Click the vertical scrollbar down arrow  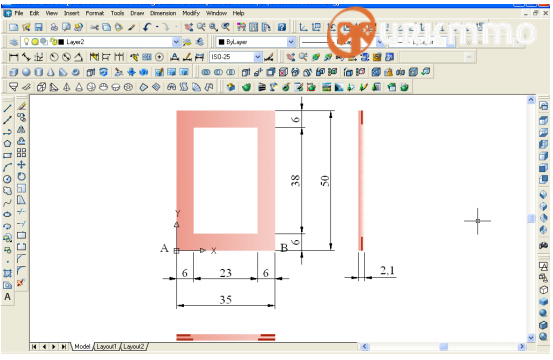(x=531, y=337)
